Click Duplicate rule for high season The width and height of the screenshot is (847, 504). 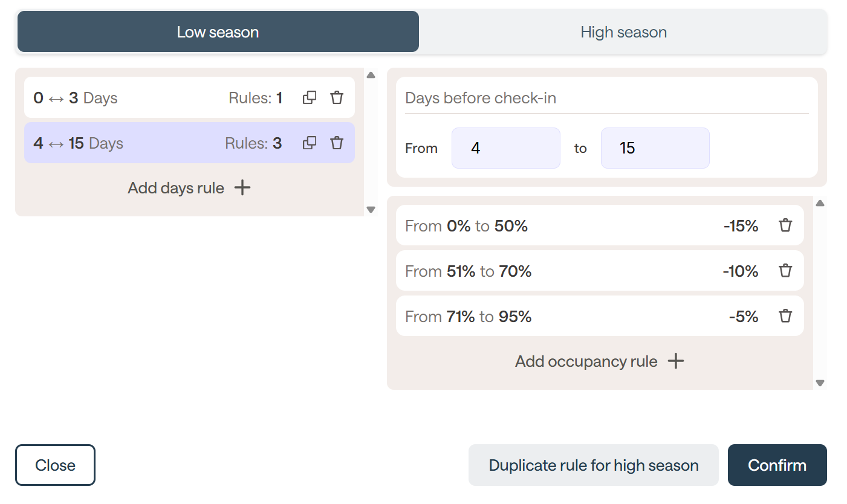pos(593,465)
